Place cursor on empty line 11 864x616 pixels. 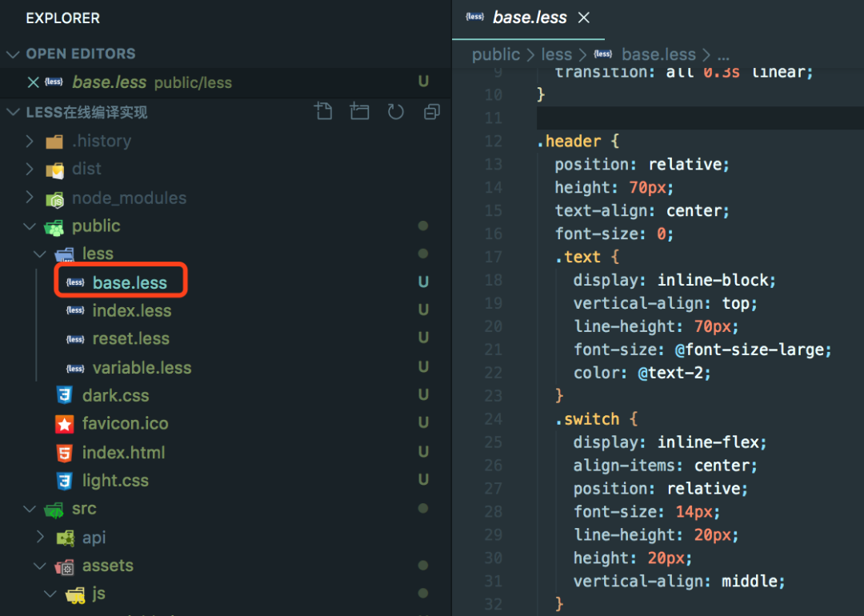coord(700,118)
